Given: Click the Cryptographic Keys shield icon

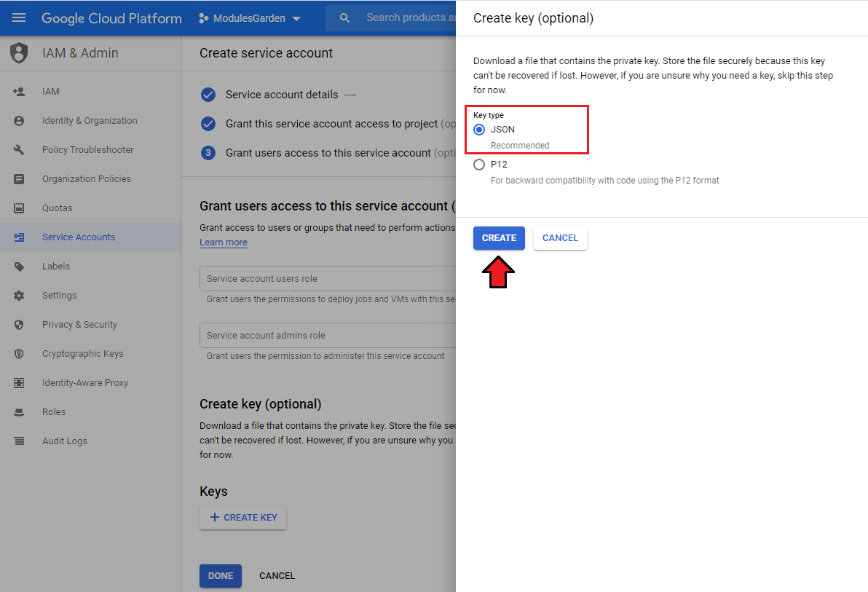Looking at the screenshot, I should click(19, 354).
